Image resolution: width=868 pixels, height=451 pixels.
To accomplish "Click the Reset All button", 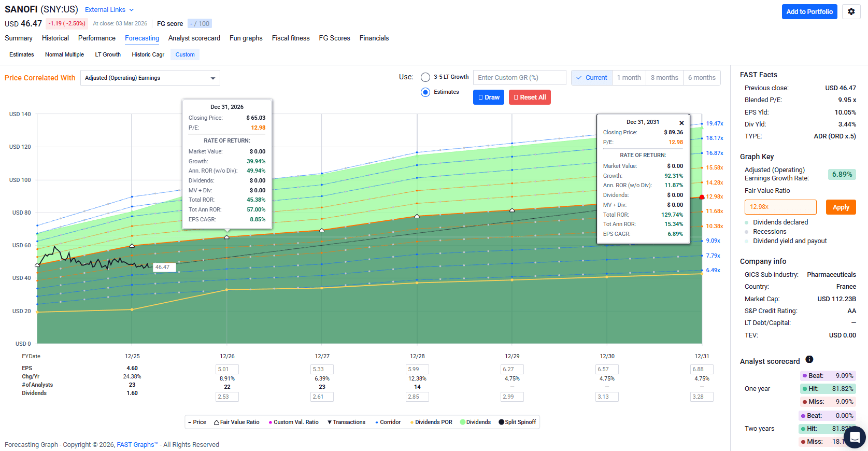I will pos(530,97).
